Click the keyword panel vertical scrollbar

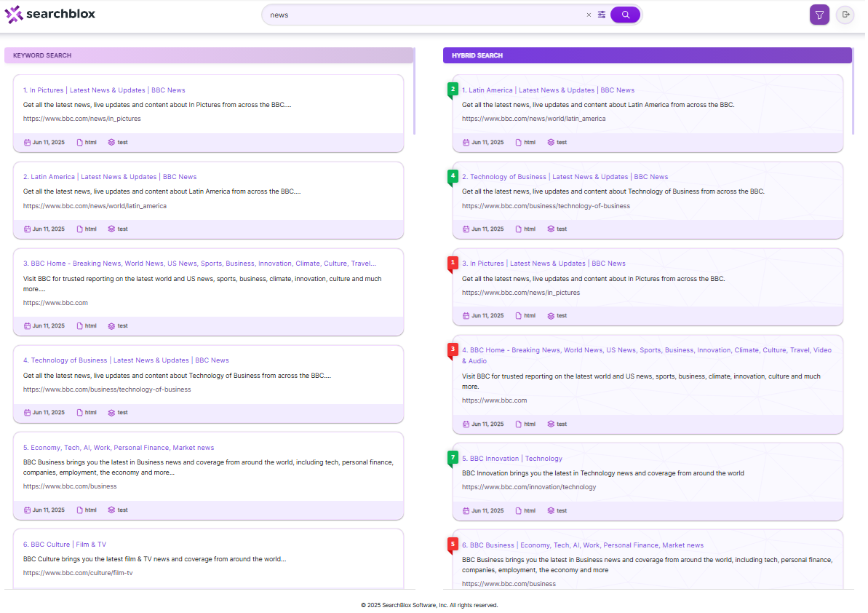pyautogui.click(x=415, y=92)
